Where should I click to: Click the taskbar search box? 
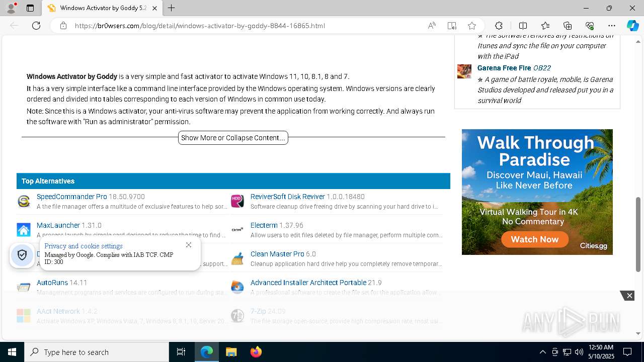pyautogui.click(x=97, y=352)
